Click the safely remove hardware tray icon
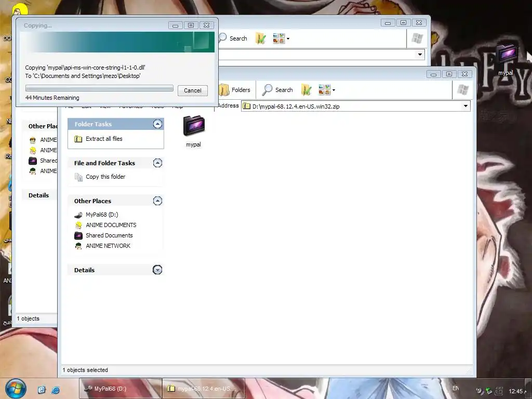Image resolution: width=532 pixels, height=399 pixels. tap(489, 391)
